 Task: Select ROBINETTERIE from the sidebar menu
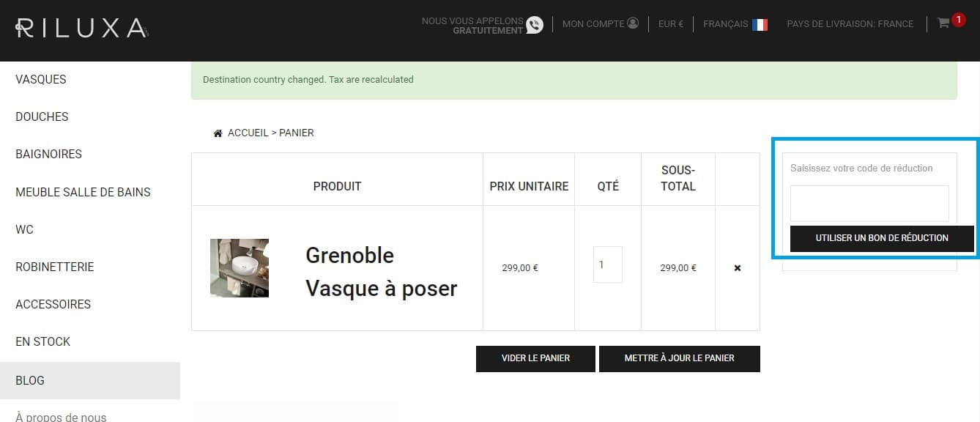coord(54,267)
